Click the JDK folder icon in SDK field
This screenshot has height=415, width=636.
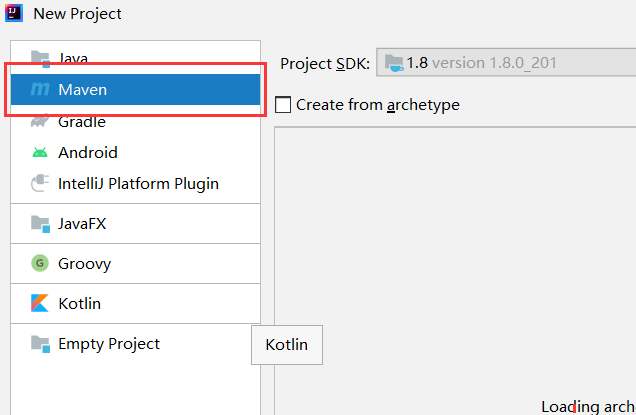(394, 63)
